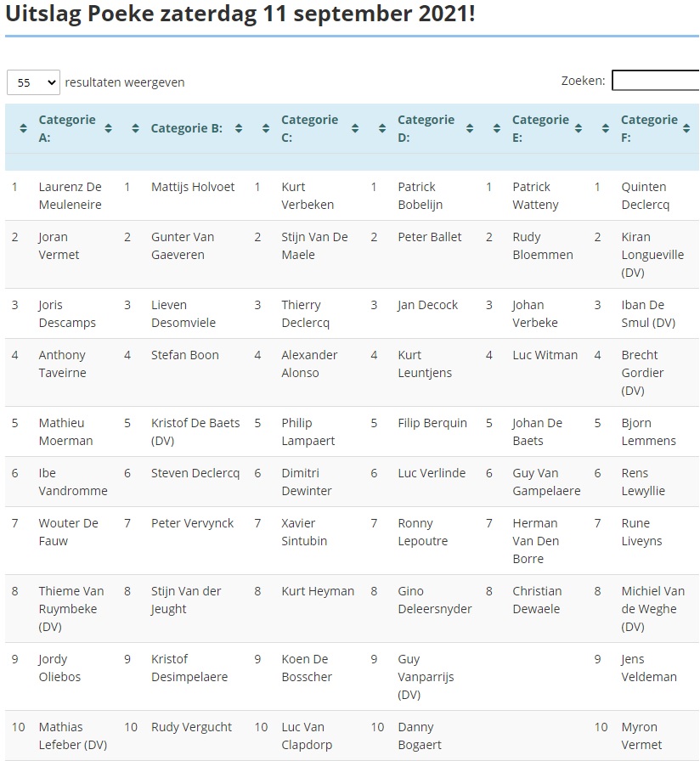Select the cell Patrick Bobelijn

click(421, 195)
